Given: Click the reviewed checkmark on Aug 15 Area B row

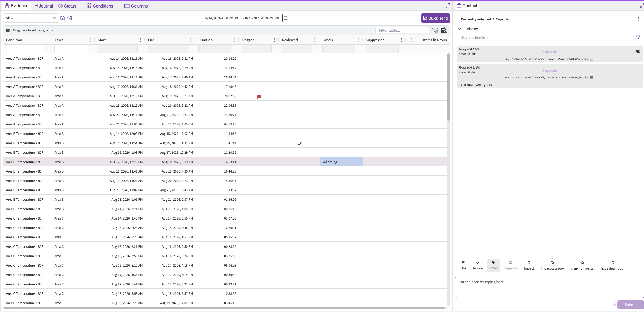Looking at the screenshot, I should (299, 144).
